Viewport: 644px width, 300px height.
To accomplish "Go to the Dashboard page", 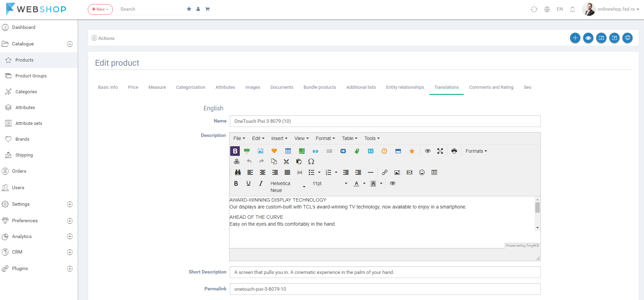I will click(x=23, y=28).
